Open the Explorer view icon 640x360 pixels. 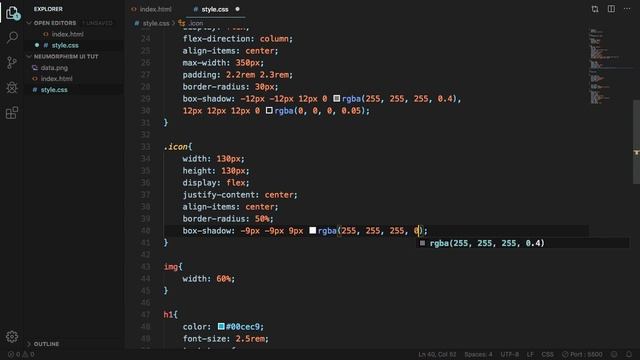click(x=12, y=13)
